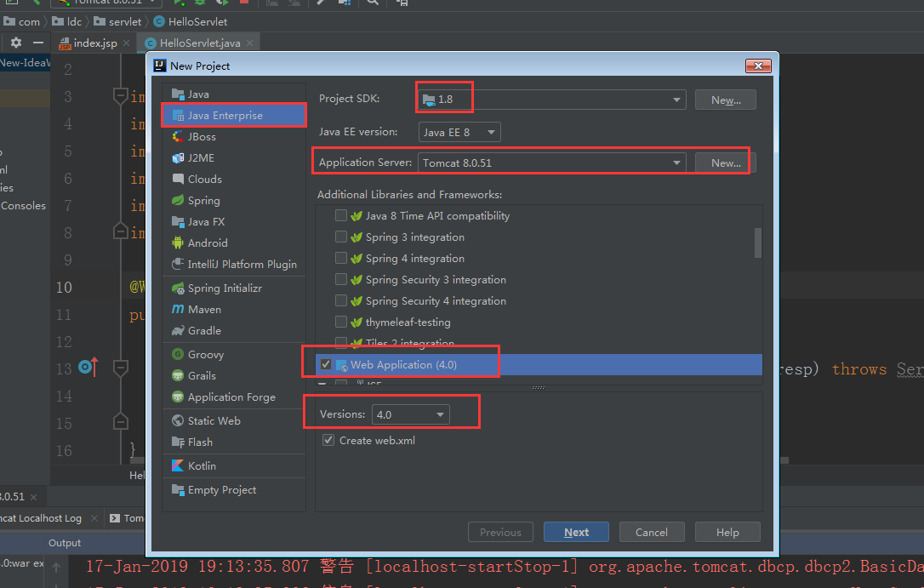This screenshot has height=588, width=924.
Task: Click override gutter icon on line 13
Action: click(x=88, y=368)
